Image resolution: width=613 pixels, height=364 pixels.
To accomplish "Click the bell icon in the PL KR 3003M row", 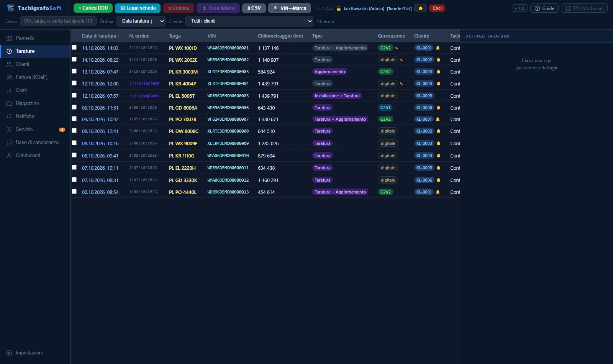I will (439, 72).
